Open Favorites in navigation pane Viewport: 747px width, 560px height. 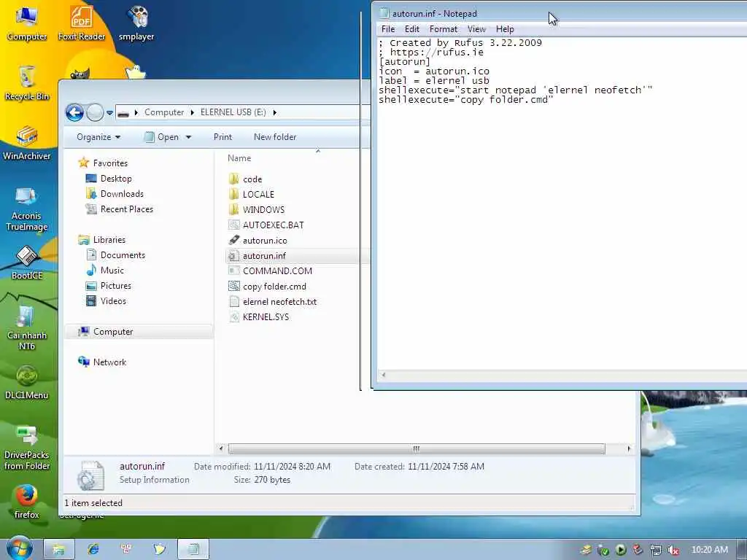coord(110,163)
